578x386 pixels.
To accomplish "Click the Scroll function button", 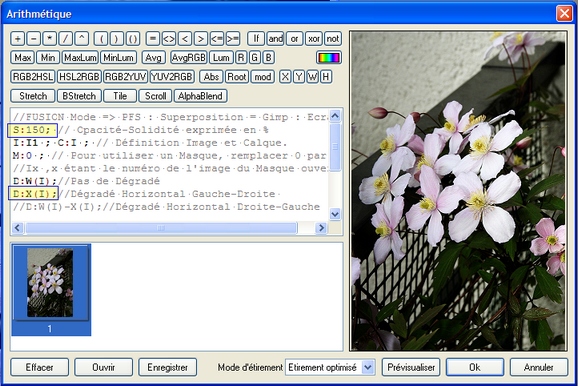I will tap(155, 96).
